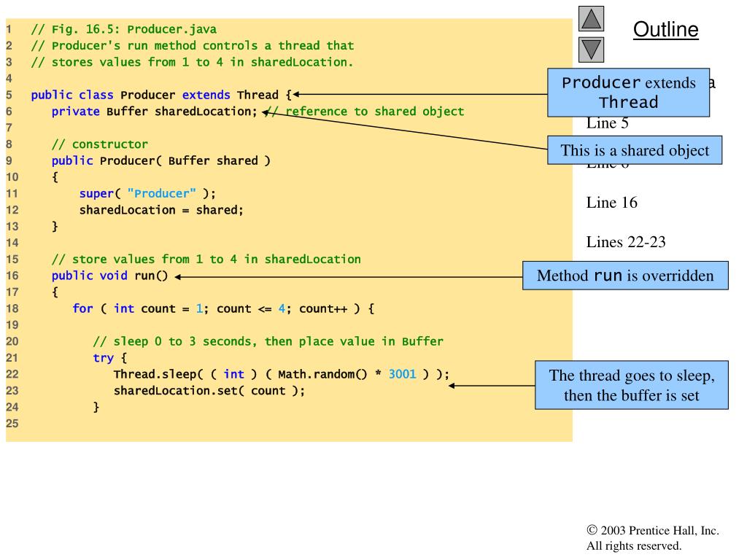Click the 'super( "Producer" );' statement

[147, 194]
